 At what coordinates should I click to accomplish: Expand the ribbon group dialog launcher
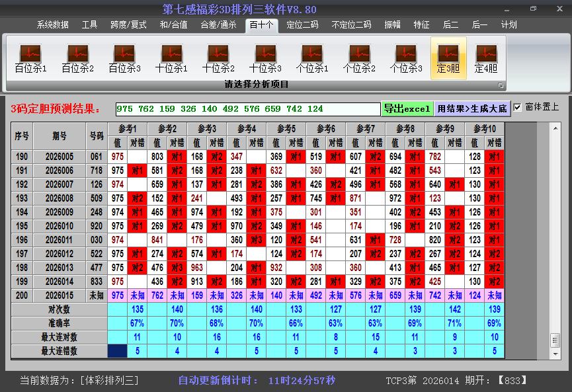click(501, 85)
